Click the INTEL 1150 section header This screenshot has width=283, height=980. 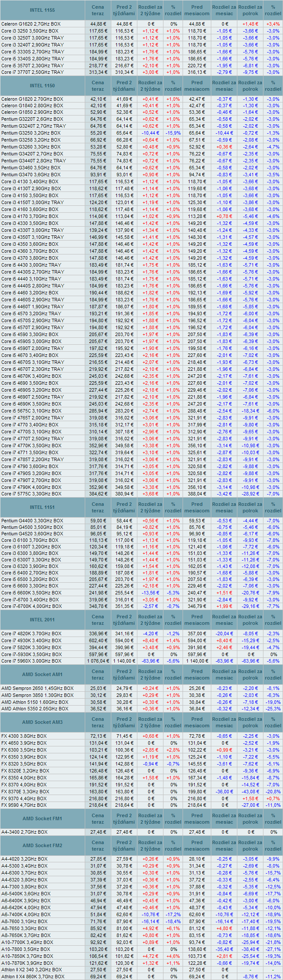tap(43, 86)
